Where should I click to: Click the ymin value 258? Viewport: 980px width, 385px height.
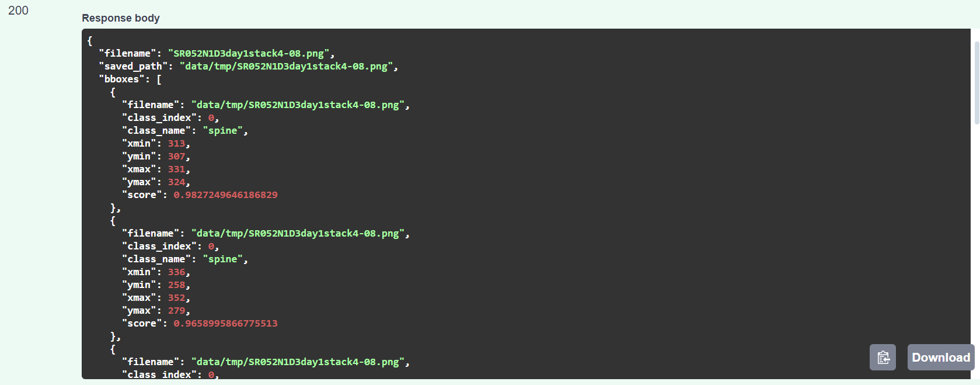[176, 285]
